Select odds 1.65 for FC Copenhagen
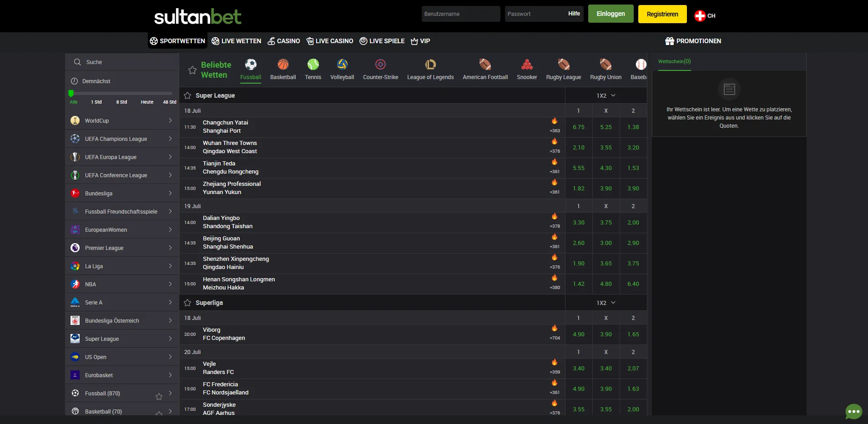The width and height of the screenshot is (868, 424). [633, 334]
